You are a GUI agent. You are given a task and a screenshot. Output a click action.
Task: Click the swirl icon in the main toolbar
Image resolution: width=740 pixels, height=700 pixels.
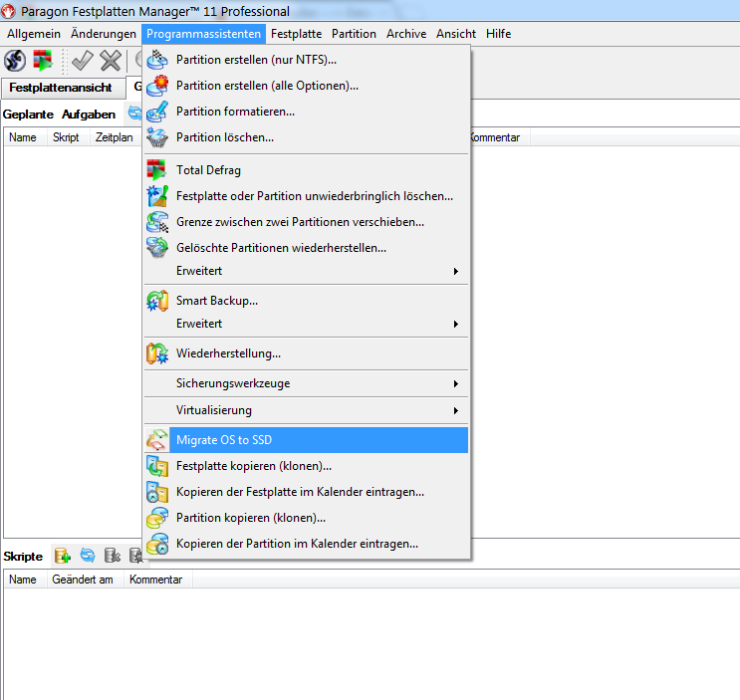click(15, 61)
